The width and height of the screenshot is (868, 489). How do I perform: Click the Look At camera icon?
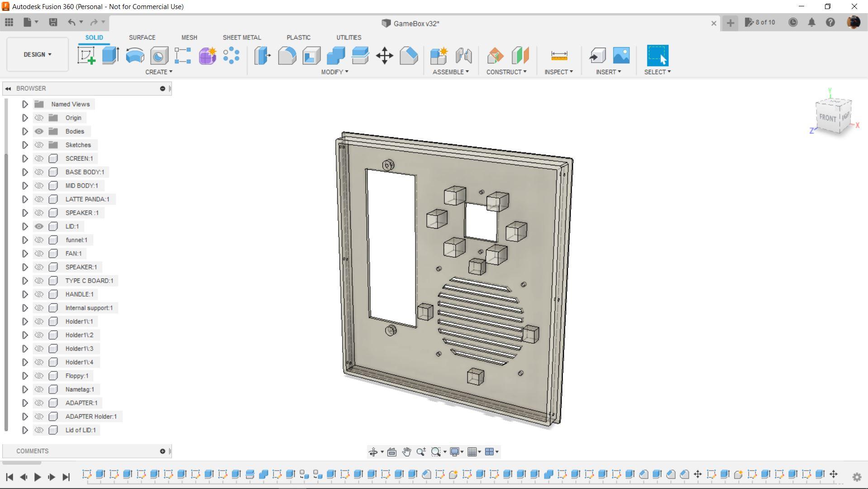pos(392,452)
